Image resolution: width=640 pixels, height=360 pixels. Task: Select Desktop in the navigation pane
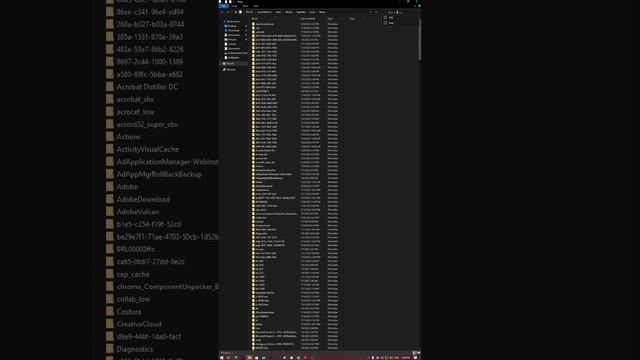[232, 26]
